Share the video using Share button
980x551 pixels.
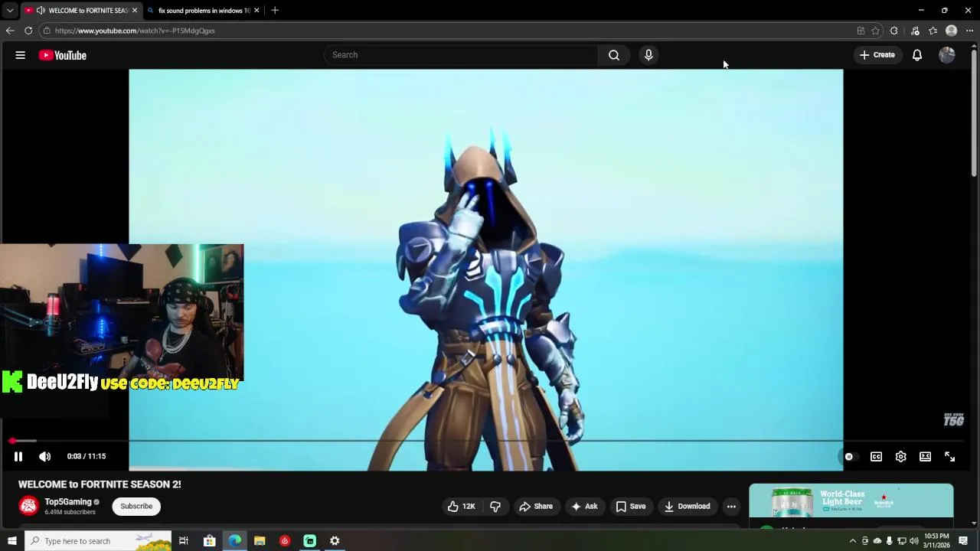[536, 507]
